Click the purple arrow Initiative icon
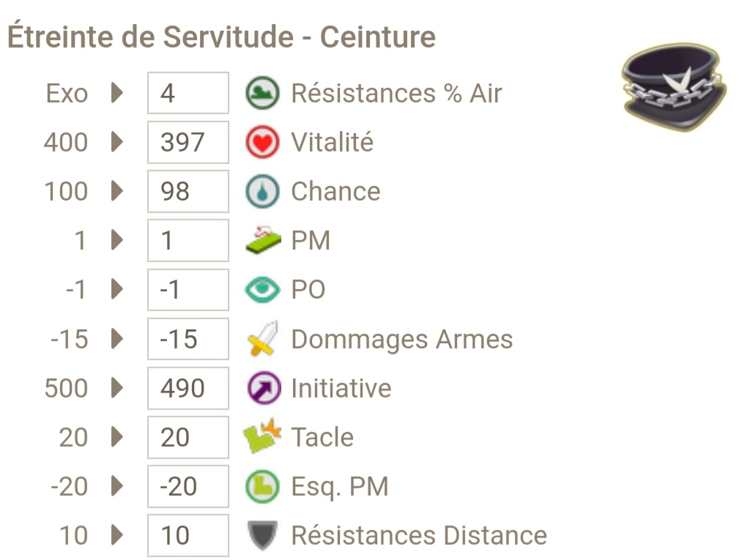 (264, 388)
